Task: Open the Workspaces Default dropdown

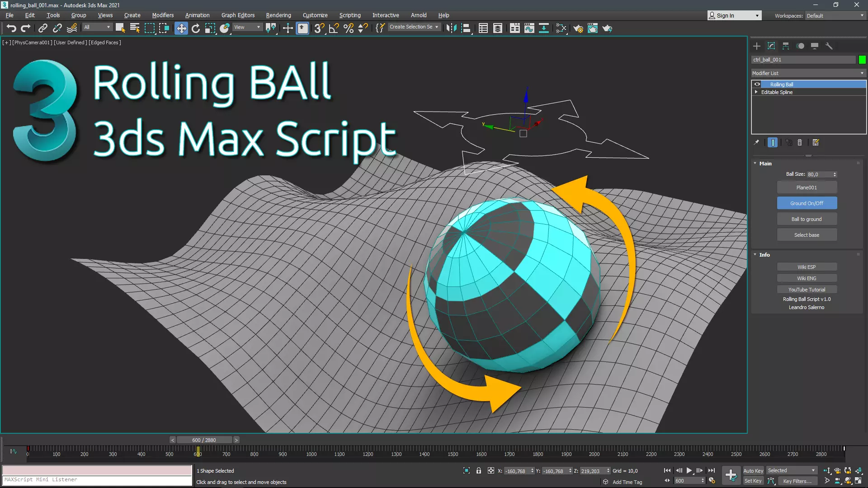Action: (835, 15)
